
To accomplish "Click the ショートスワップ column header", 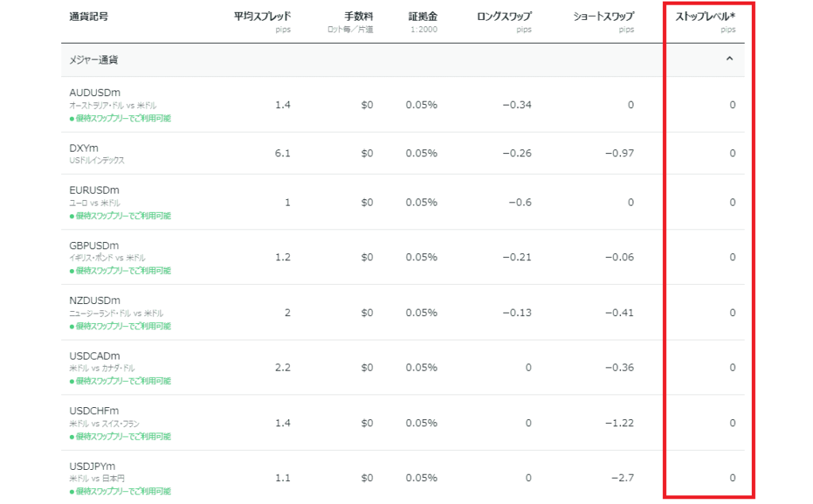I will pyautogui.click(x=603, y=16).
